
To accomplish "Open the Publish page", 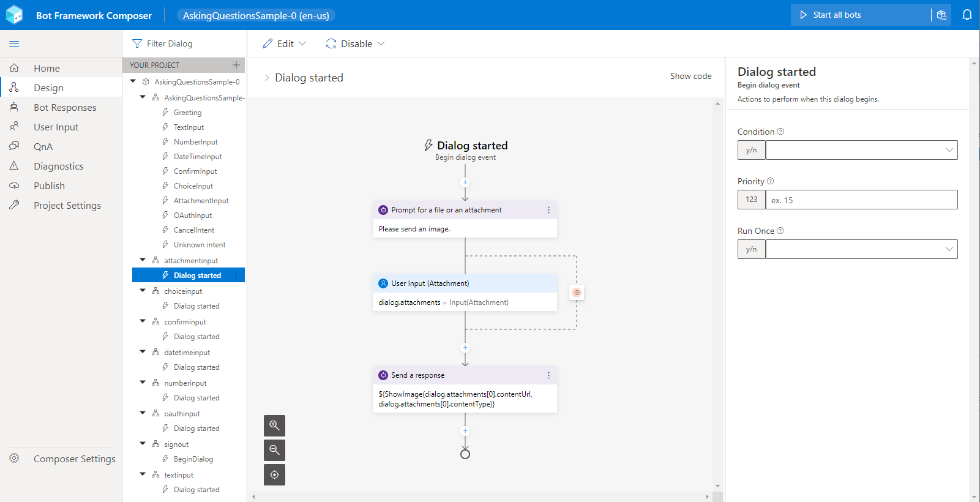I will click(x=61, y=185).
